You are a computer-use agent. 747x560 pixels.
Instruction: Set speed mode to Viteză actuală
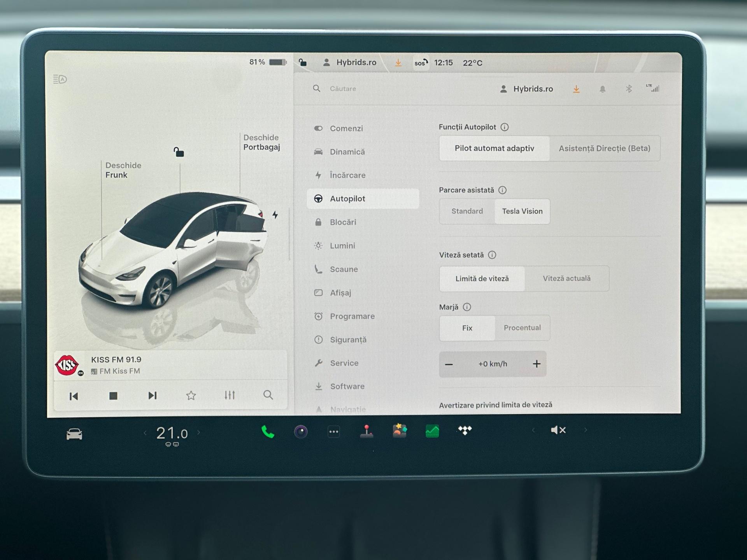(x=566, y=278)
